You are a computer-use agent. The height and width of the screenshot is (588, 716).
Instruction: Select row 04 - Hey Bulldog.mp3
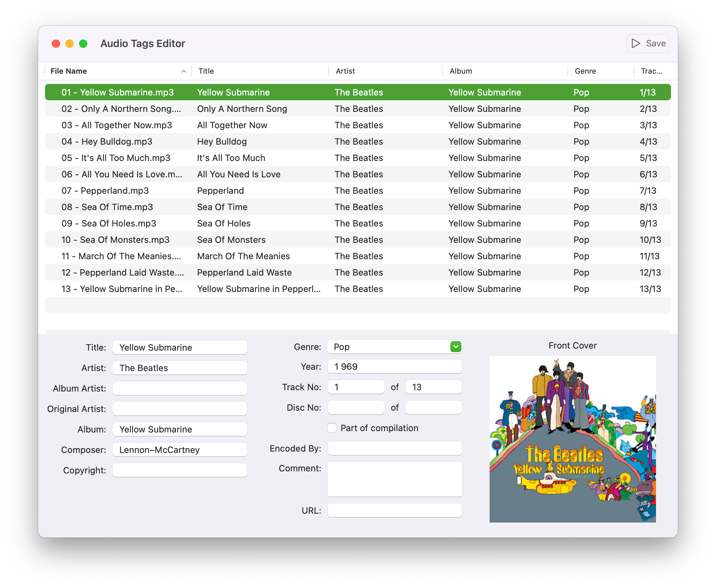pos(358,141)
